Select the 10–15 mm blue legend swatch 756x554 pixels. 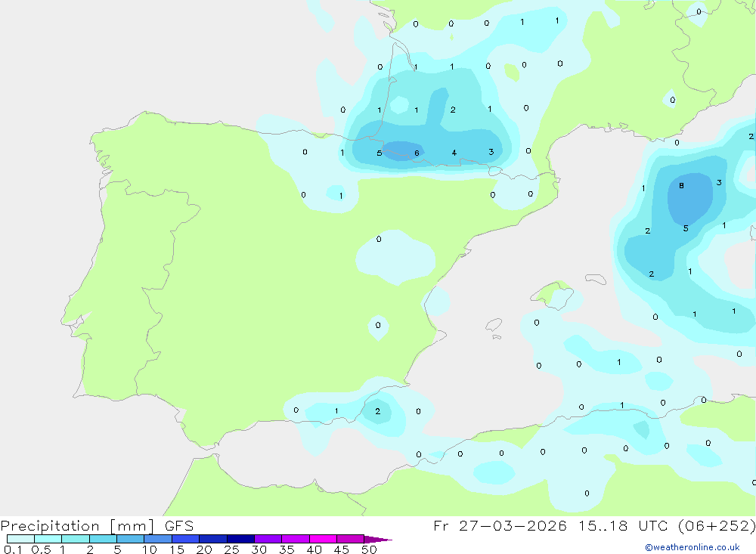[x=158, y=539]
